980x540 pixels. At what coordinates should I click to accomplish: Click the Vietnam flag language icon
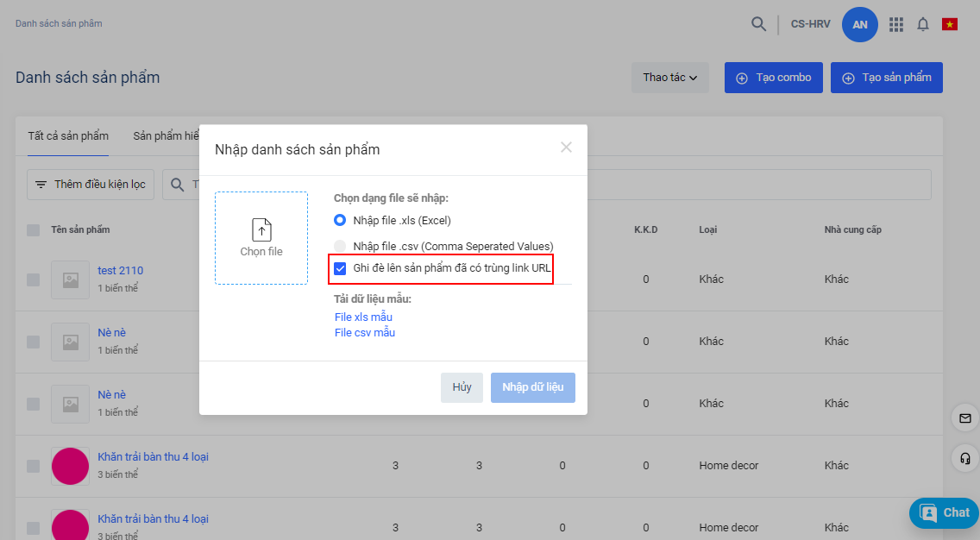coord(950,24)
